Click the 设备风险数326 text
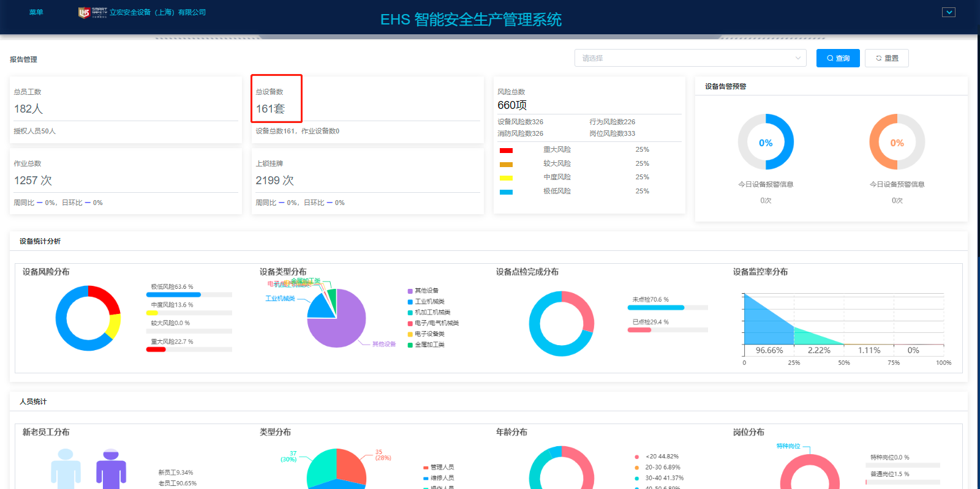 pyautogui.click(x=521, y=122)
